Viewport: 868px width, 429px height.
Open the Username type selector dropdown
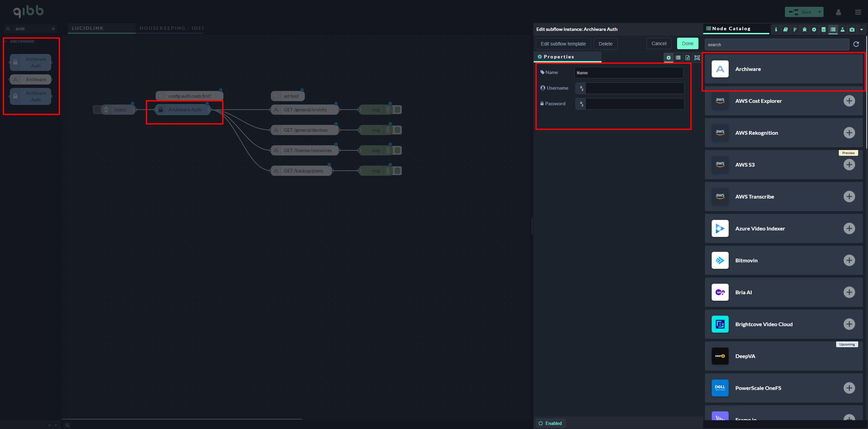click(x=581, y=88)
